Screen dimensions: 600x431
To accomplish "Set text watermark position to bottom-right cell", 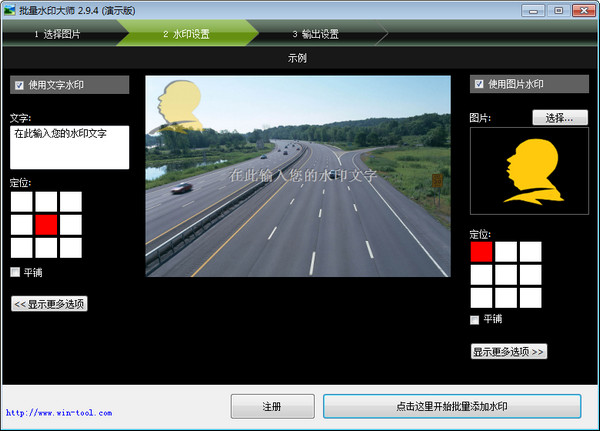I will 71,248.
